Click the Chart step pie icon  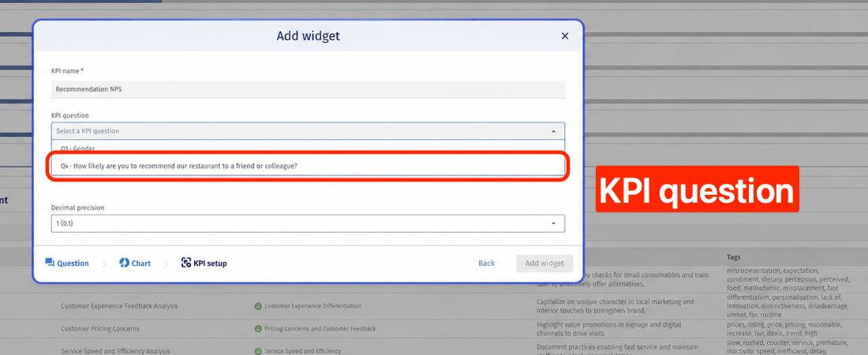pyautogui.click(x=124, y=263)
